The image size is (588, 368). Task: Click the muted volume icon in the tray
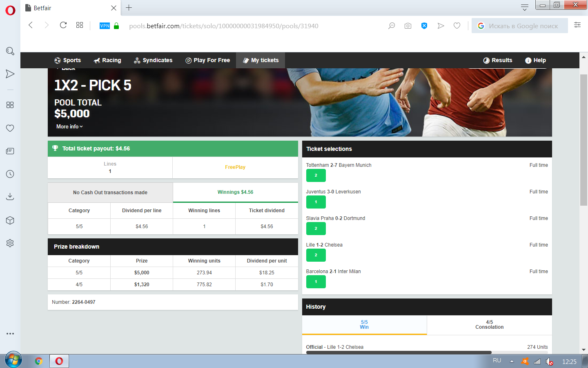(x=550, y=361)
